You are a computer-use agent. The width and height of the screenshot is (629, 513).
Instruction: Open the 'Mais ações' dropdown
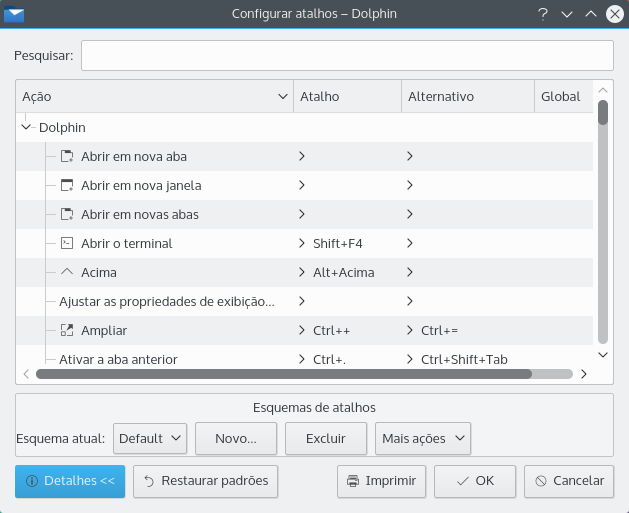(423, 438)
